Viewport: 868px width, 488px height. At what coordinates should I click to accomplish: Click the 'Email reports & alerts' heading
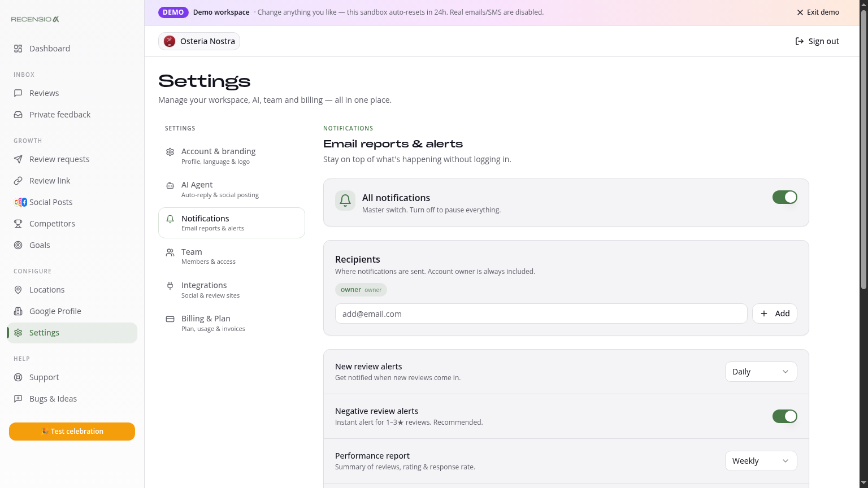click(393, 144)
